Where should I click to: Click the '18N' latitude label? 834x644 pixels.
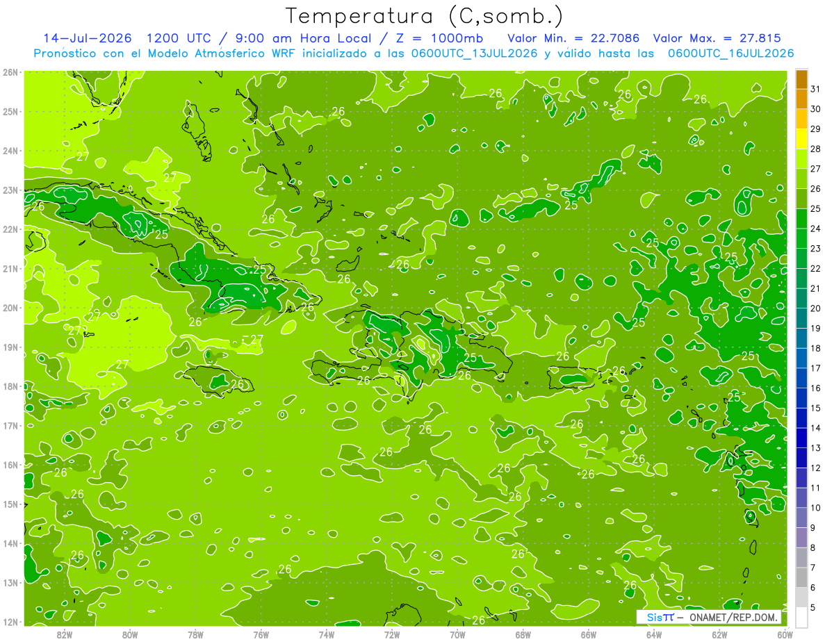10,386
